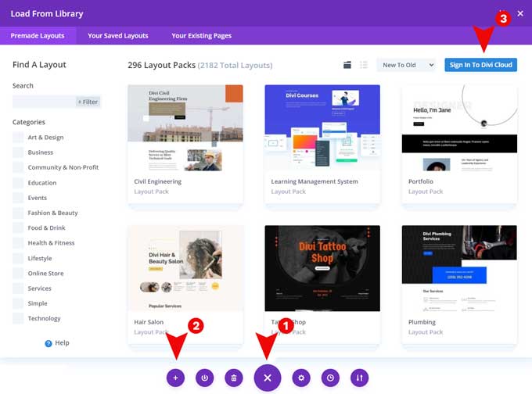Click the Help link
Image resolution: width=532 pixels, height=394 pixels.
click(62, 343)
